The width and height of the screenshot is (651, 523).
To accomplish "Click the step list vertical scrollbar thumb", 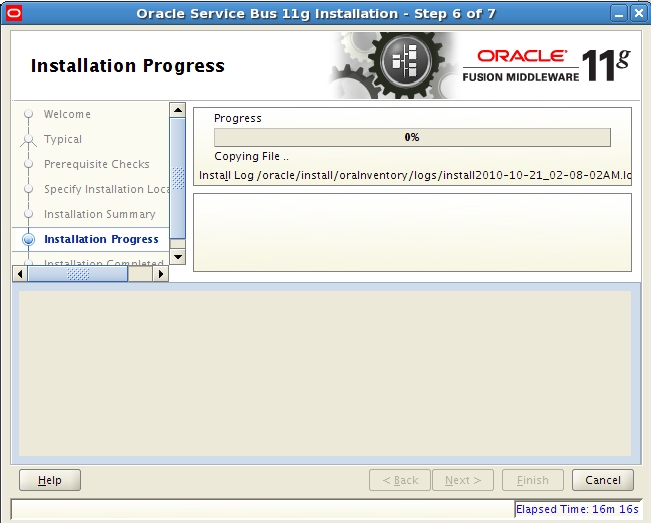I will (x=178, y=178).
